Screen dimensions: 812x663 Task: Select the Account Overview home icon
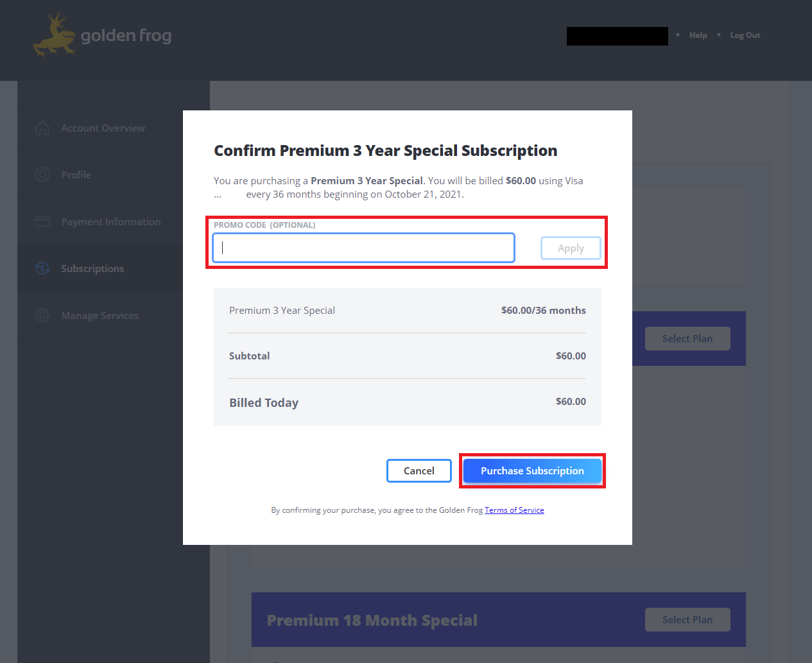point(42,128)
